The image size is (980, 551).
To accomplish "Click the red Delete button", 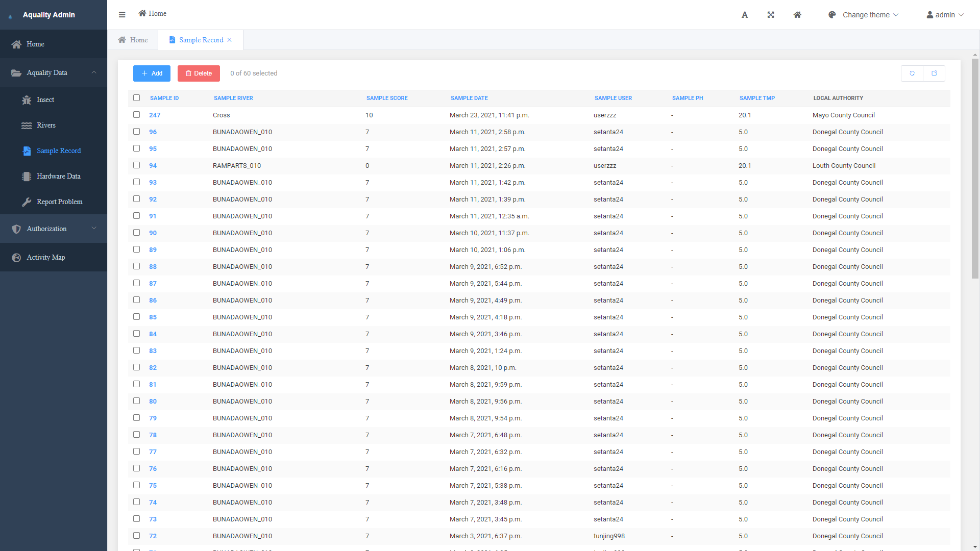I will pos(199,73).
